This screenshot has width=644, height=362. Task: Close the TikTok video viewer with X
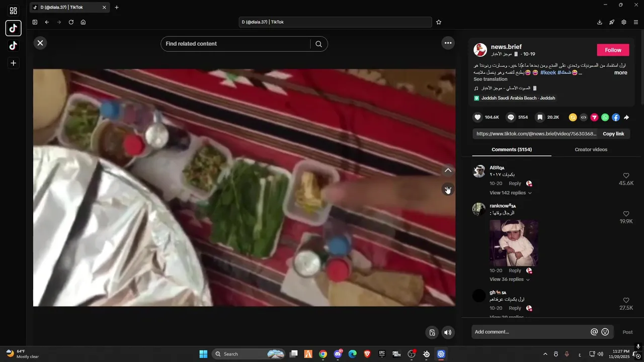[x=40, y=43]
